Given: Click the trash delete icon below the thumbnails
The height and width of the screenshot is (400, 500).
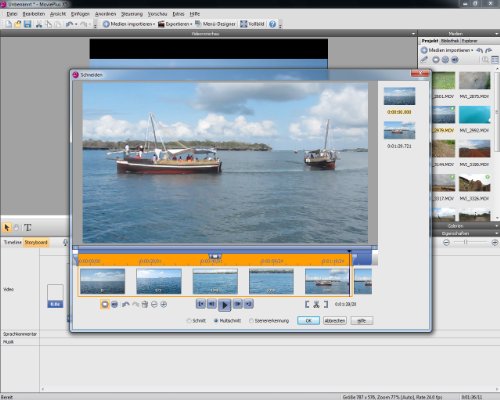Looking at the screenshot, I should click(x=145, y=304).
